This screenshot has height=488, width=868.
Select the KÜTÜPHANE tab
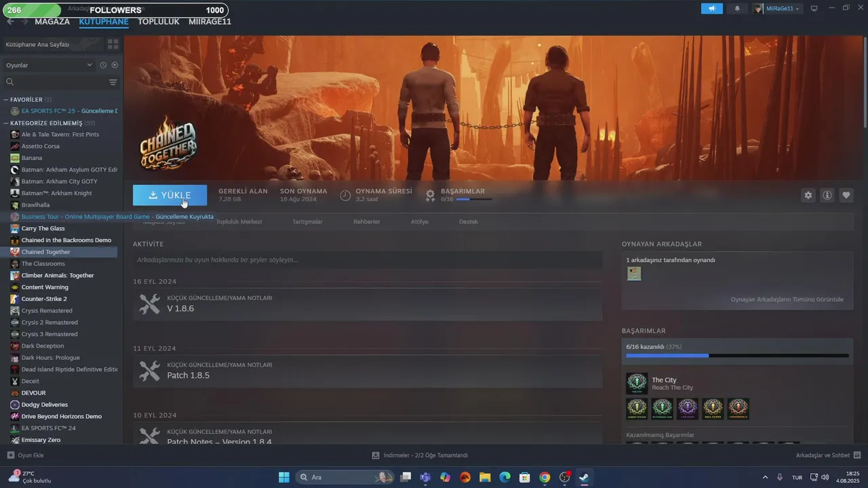click(x=104, y=22)
